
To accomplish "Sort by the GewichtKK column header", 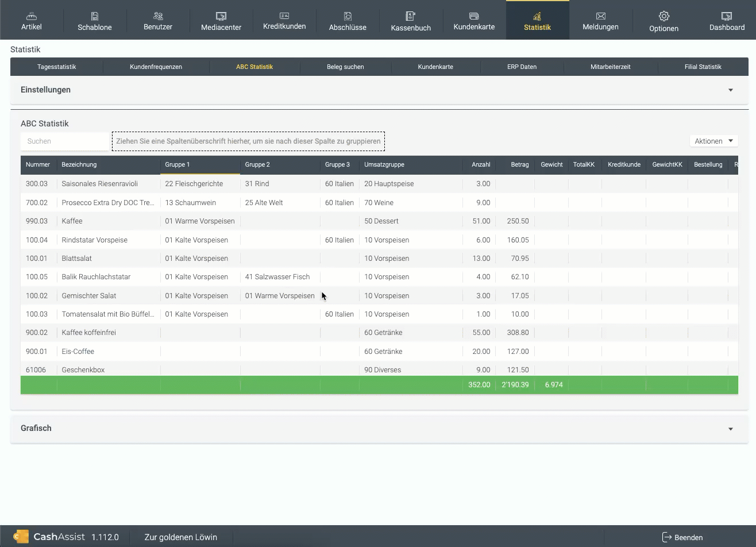I will tap(667, 164).
